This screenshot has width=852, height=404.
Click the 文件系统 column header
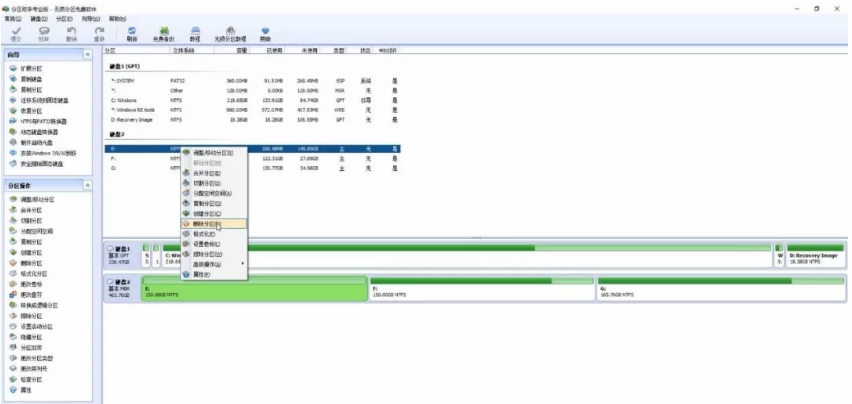tap(184, 49)
